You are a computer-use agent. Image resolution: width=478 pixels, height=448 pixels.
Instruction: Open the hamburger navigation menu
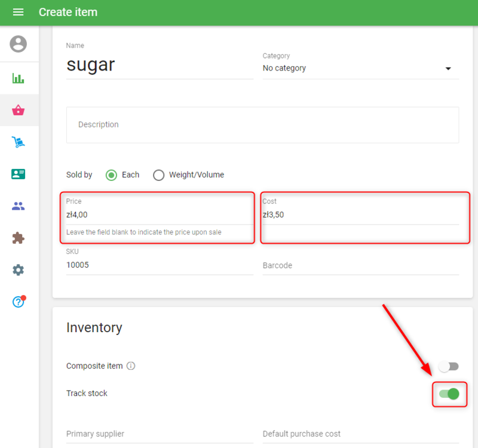click(x=18, y=13)
